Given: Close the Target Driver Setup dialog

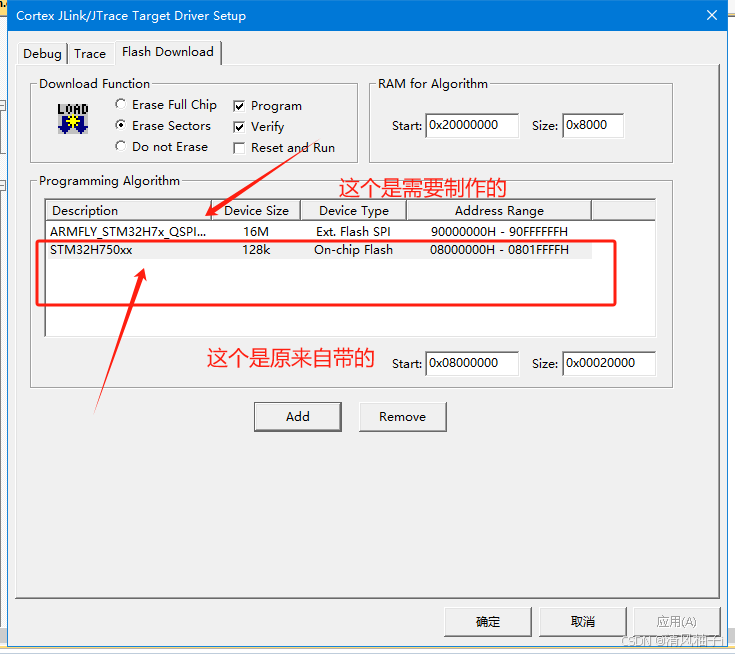Looking at the screenshot, I should click(x=712, y=15).
